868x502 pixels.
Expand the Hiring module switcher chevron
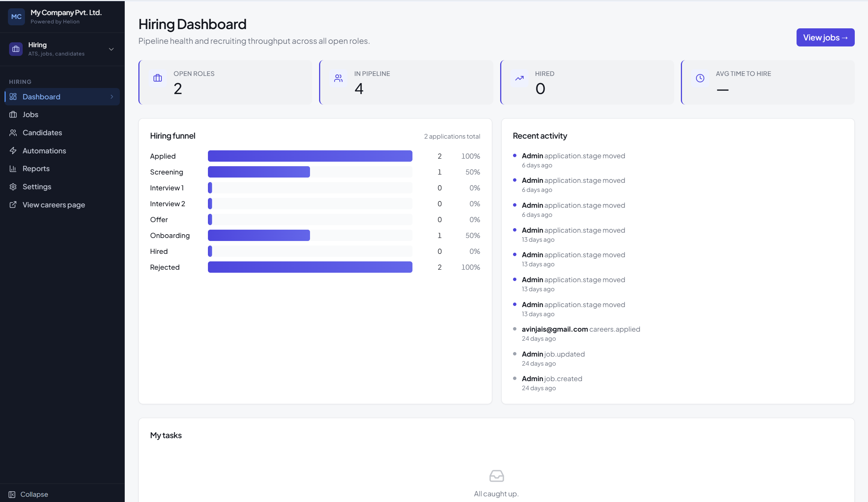click(x=111, y=49)
